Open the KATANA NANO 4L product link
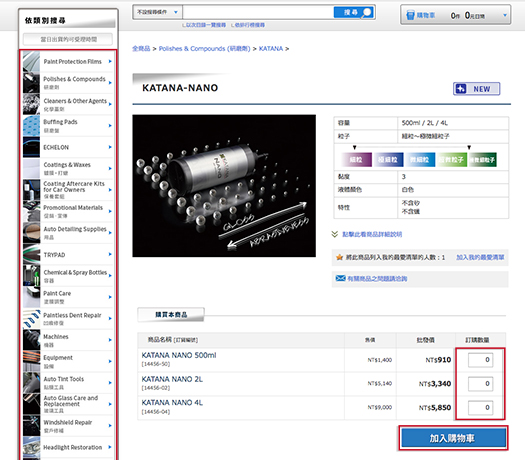 pos(172,403)
